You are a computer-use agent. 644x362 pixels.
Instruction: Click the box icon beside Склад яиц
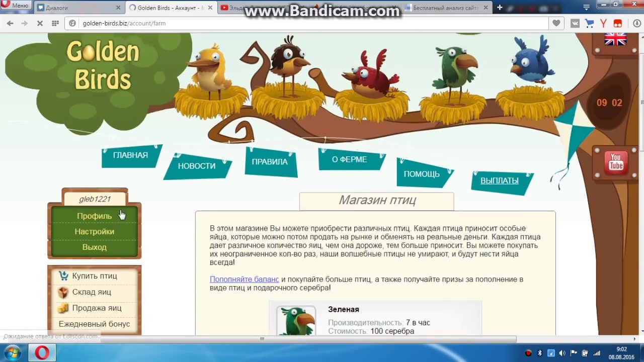click(63, 292)
